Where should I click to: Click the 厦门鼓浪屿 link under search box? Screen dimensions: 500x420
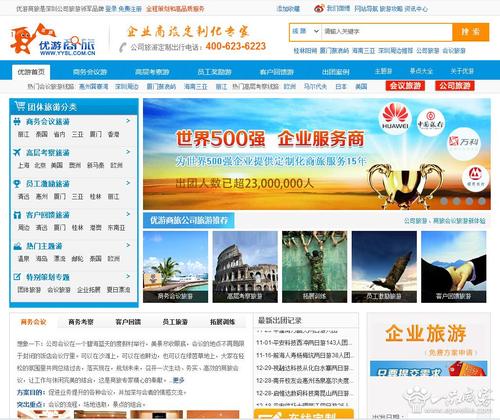point(334,51)
